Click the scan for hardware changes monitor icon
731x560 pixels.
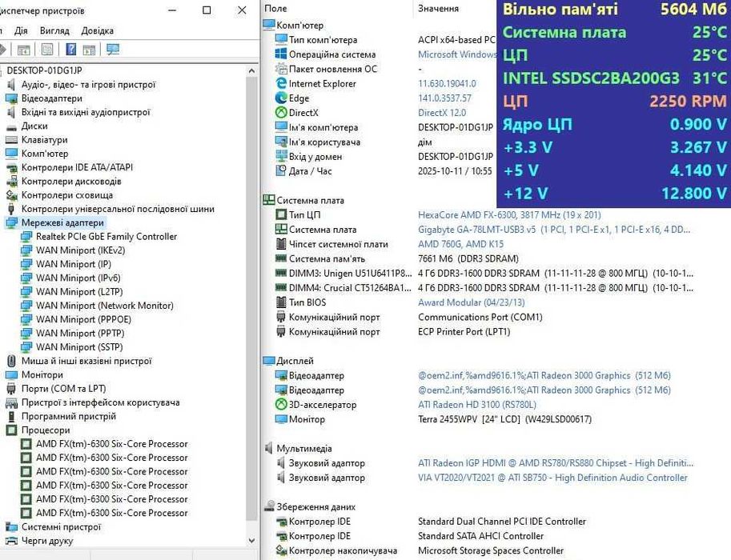point(113,50)
